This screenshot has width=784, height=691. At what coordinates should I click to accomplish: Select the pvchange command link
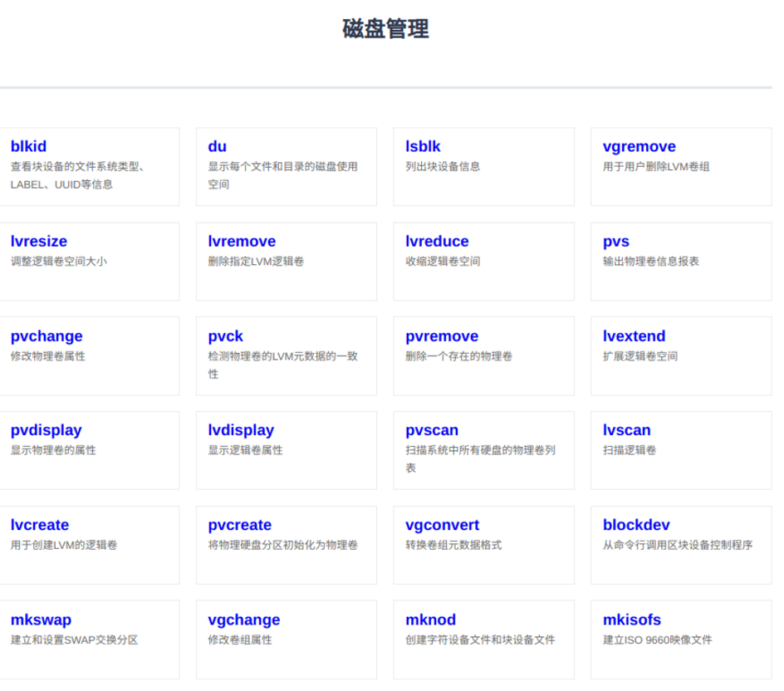(x=46, y=336)
